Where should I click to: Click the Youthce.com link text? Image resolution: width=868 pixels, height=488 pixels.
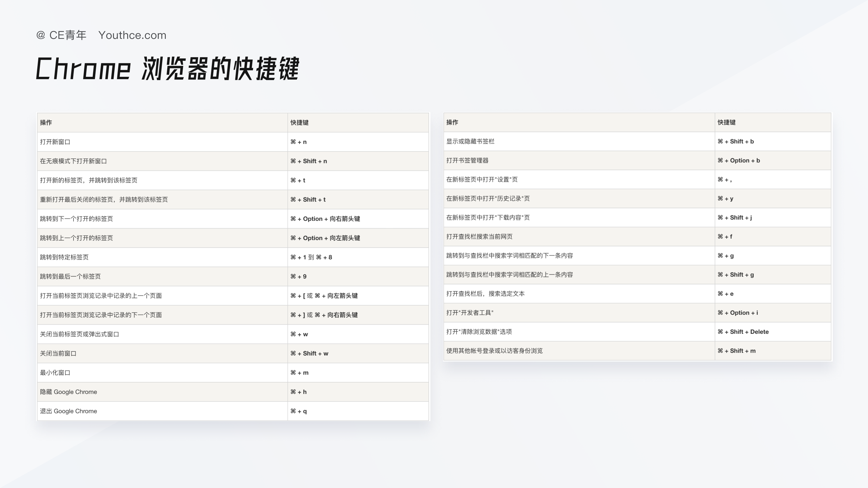coord(132,35)
